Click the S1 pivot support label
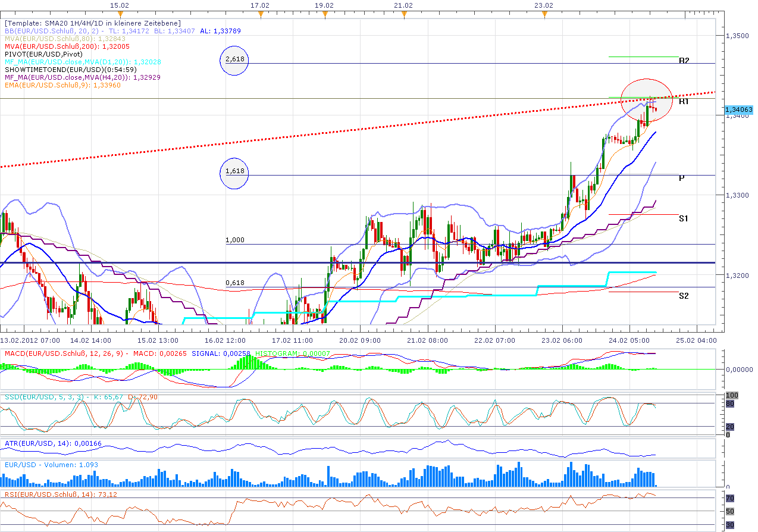 click(x=684, y=219)
